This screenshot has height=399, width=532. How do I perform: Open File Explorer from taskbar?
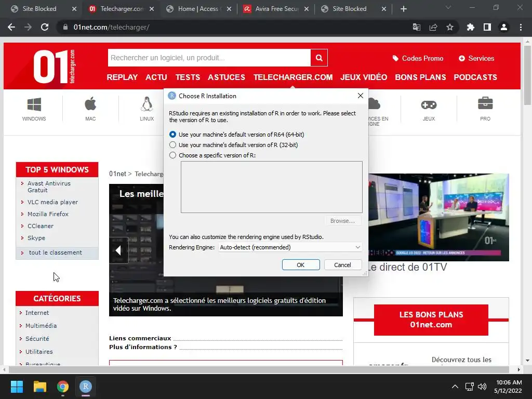pyautogui.click(x=39, y=387)
